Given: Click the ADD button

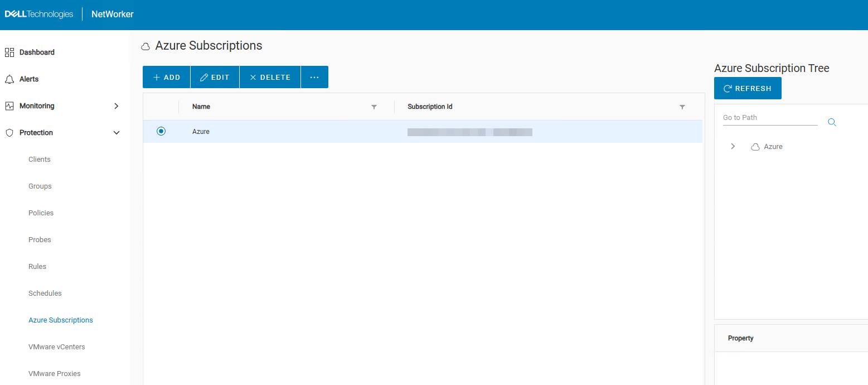Looking at the screenshot, I should pos(166,77).
